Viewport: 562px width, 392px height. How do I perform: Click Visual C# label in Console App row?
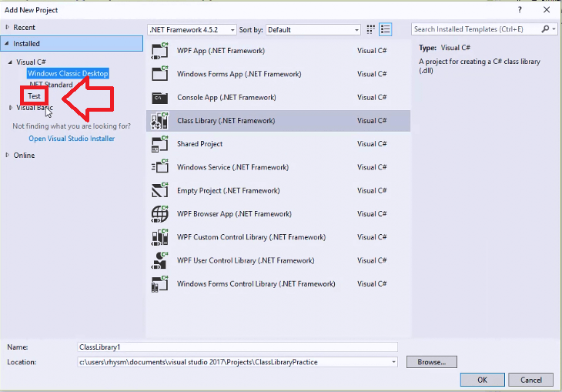(x=372, y=98)
